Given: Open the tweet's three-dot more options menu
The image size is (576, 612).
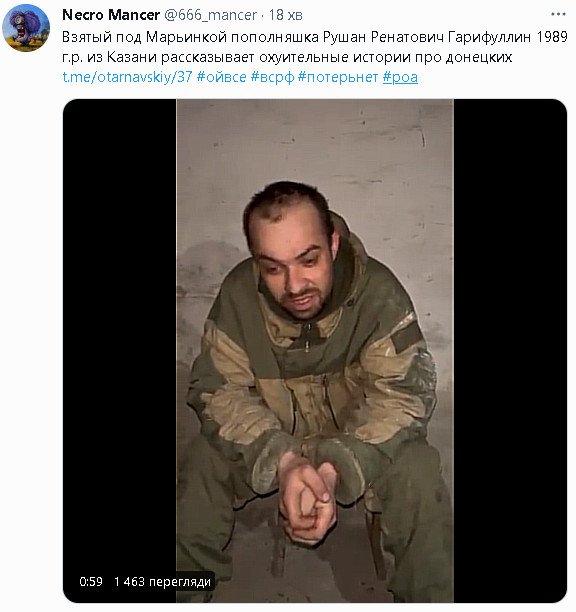Looking at the screenshot, I should tap(558, 14).
